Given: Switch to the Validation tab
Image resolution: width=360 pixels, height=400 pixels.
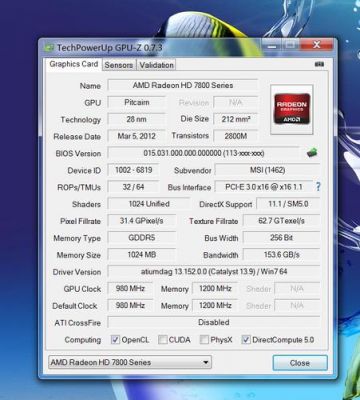Looking at the screenshot, I should pos(156,65).
